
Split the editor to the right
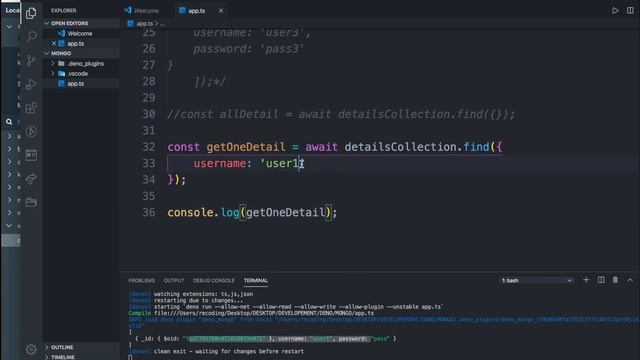pos(630,11)
